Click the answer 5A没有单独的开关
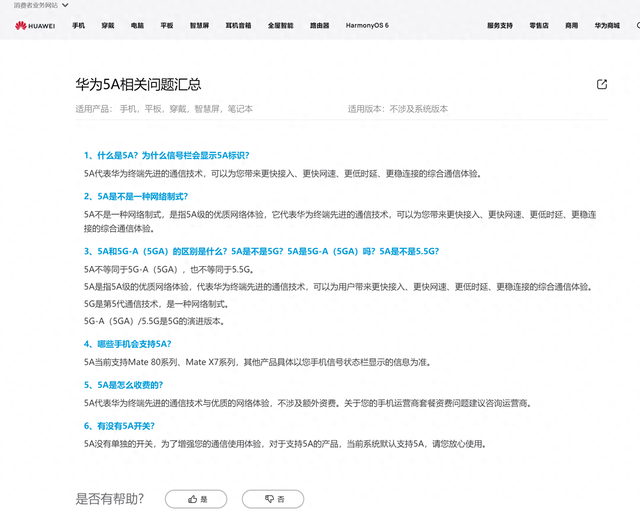640x531 pixels. tap(285, 444)
